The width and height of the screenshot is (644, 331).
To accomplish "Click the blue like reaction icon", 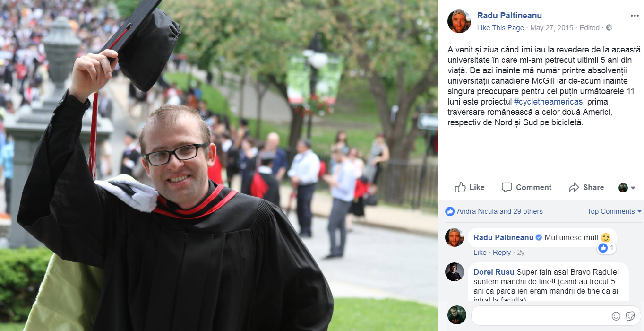I will (x=450, y=211).
